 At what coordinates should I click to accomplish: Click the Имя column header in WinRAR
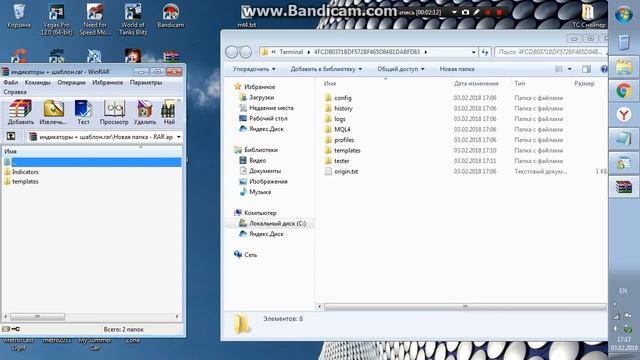click(x=11, y=151)
